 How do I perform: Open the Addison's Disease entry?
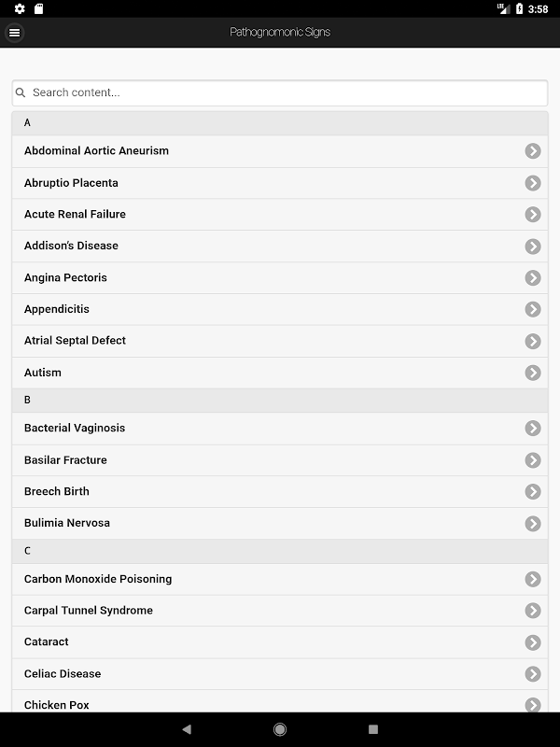click(72, 246)
